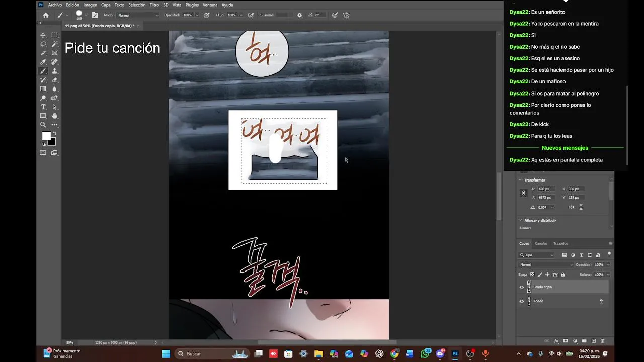The width and height of the screenshot is (644, 362).
Task: Select the Eyedropper tool
Action: 43,62
